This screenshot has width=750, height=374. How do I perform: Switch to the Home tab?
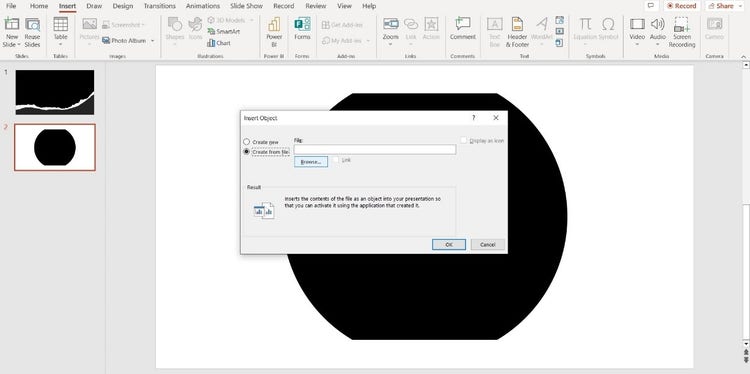[39, 6]
